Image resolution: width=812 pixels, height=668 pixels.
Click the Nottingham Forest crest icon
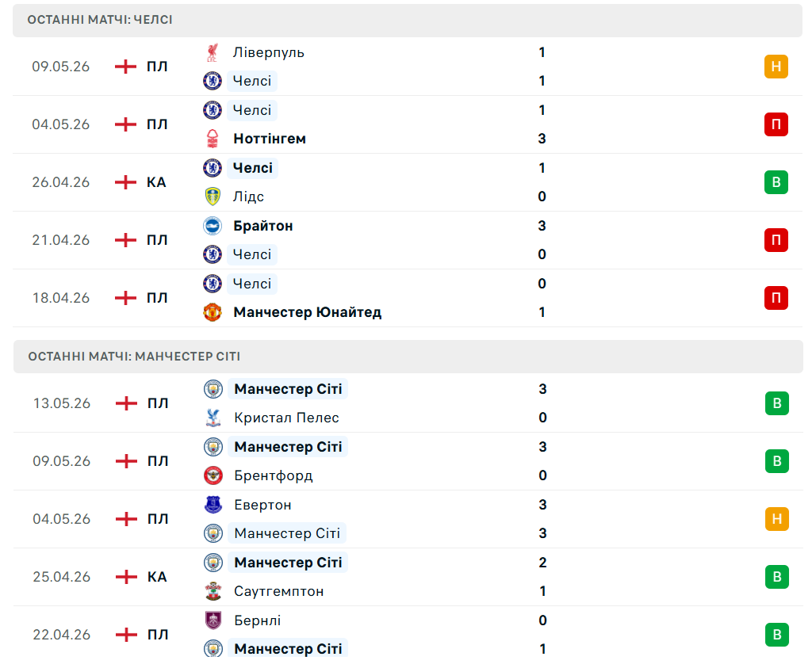pos(213,139)
